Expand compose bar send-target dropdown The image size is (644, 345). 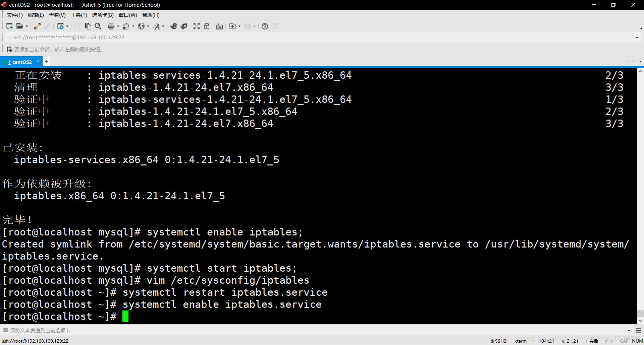pos(629,331)
